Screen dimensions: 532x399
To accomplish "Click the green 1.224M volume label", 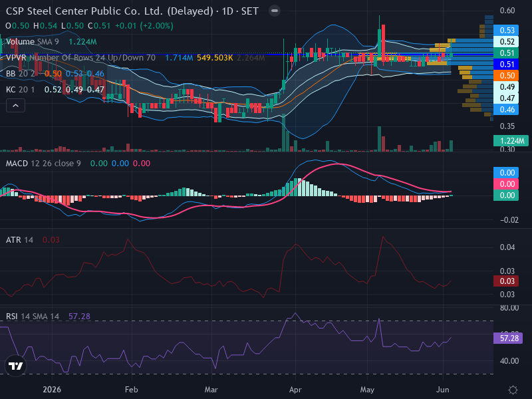I will (x=511, y=140).
